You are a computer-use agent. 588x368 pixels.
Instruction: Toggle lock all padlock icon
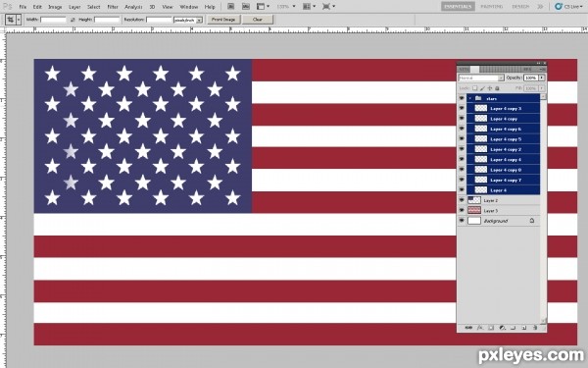click(x=497, y=88)
